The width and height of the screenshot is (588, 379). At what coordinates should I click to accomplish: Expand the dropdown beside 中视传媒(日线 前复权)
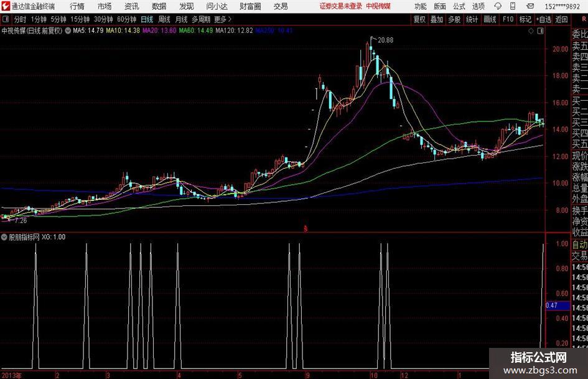[68, 30]
